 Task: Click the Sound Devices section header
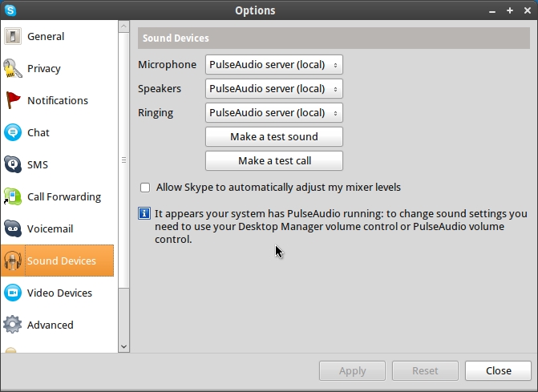tap(334, 38)
